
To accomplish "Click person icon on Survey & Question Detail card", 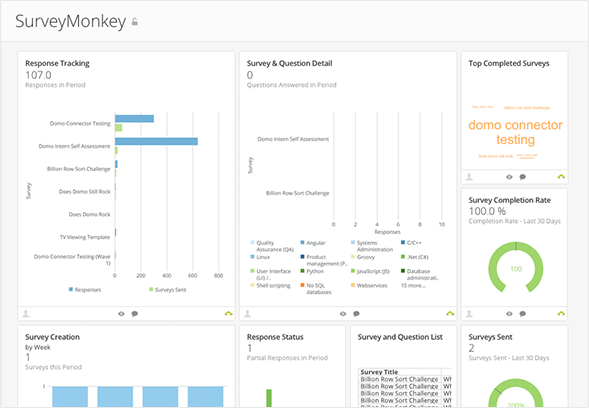I will click(x=248, y=313).
